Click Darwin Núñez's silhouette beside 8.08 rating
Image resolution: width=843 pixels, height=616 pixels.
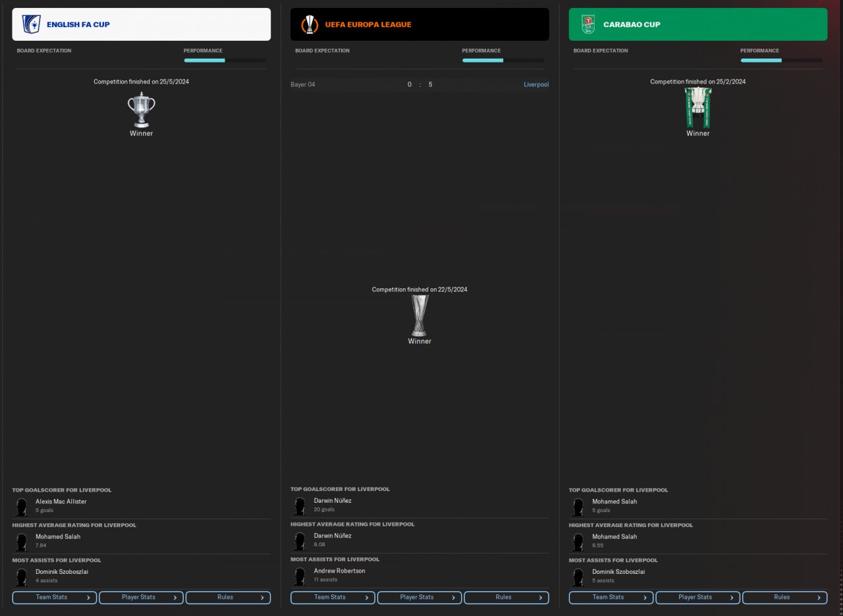(x=300, y=541)
